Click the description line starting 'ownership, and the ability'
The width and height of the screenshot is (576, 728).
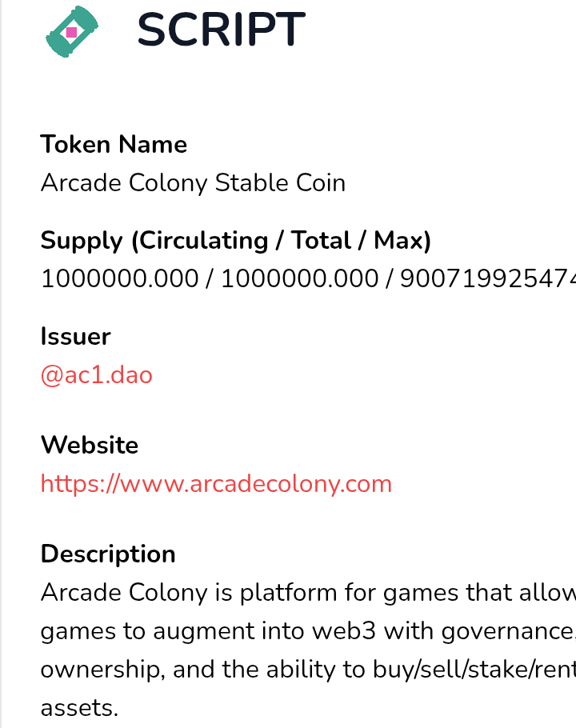[x=308, y=670]
